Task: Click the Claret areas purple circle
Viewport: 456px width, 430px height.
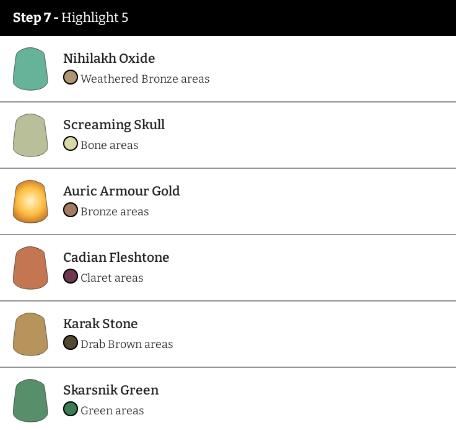Action: click(70, 276)
